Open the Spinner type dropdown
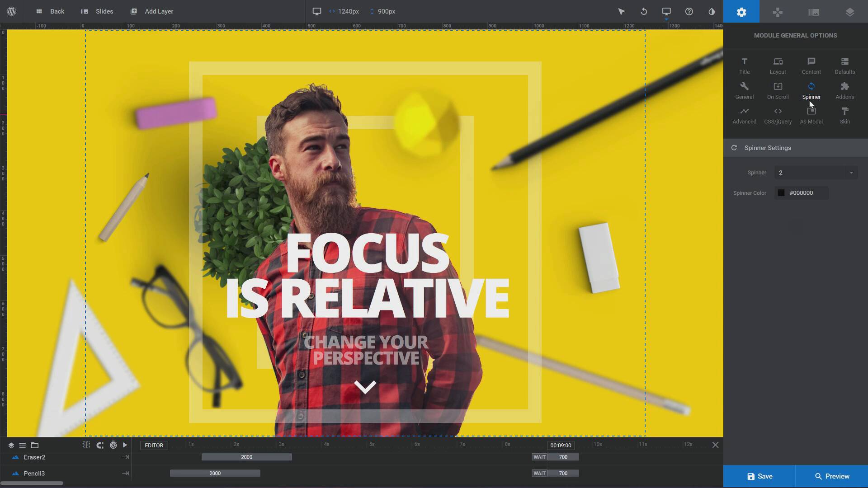Viewport: 868px width, 488px height. point(816,173)
